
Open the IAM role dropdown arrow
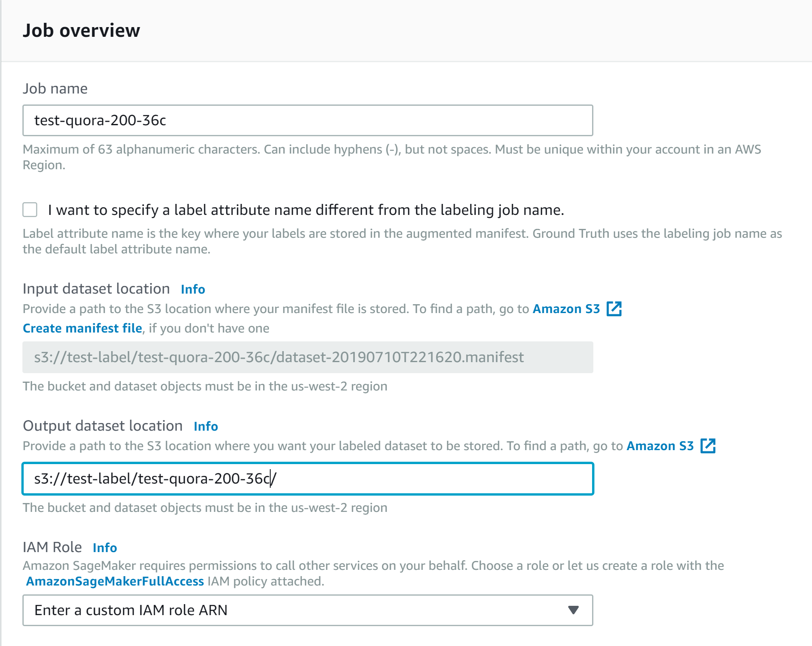(573, 610)
